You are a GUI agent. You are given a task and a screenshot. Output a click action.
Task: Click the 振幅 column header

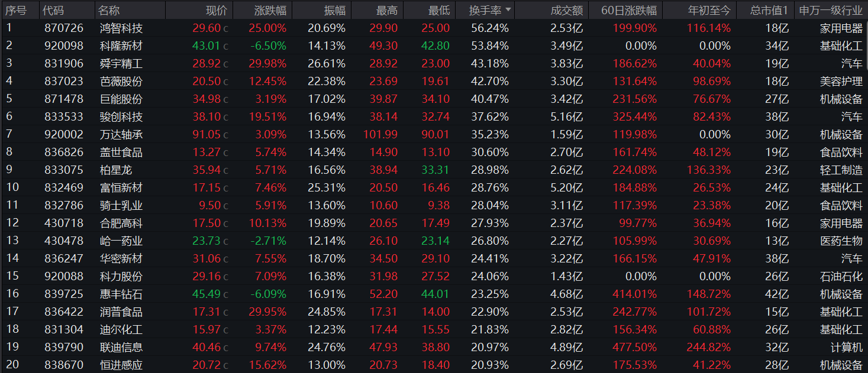coord(334,10)
